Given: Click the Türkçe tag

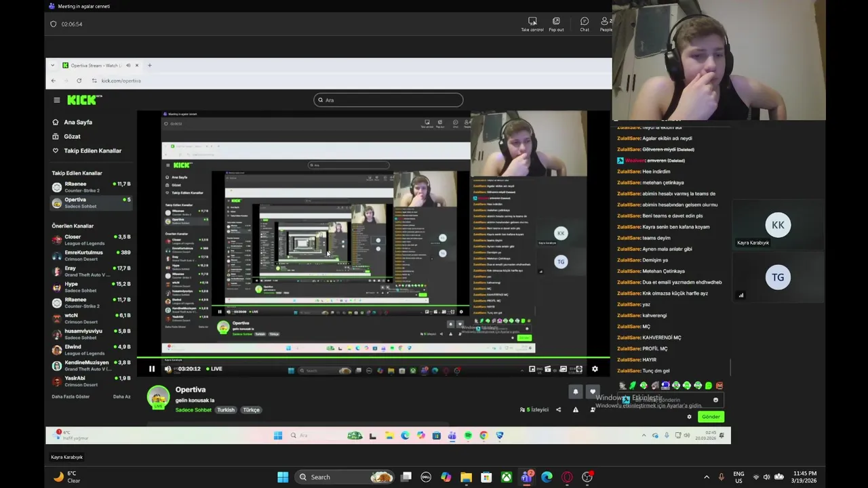Looking at the screenshot, I should [x=252, y=410].
